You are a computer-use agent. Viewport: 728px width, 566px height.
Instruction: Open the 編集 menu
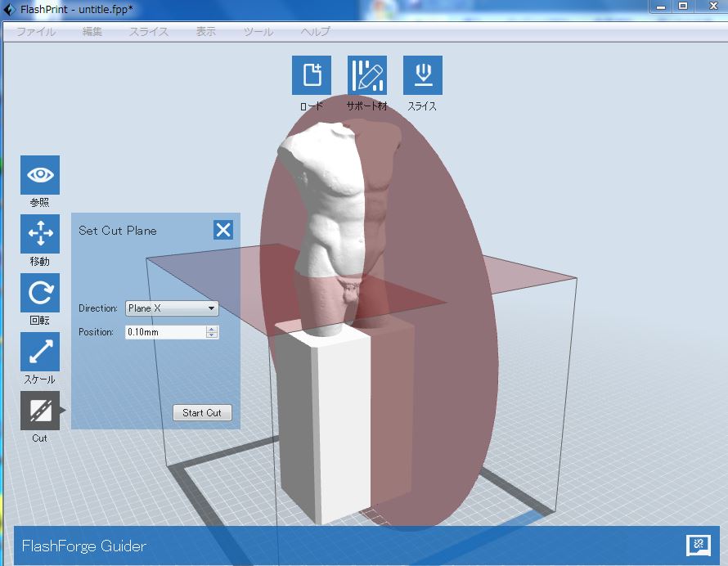point(92,32)
